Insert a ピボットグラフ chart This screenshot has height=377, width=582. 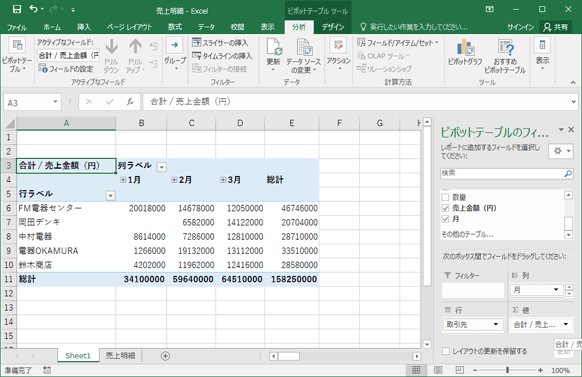click(465, 53)
